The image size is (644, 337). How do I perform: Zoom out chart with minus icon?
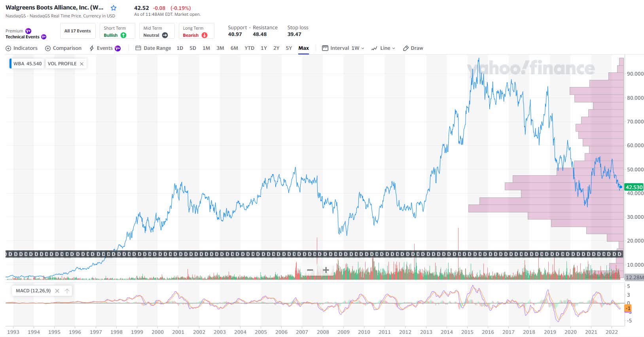pos(310,270)
